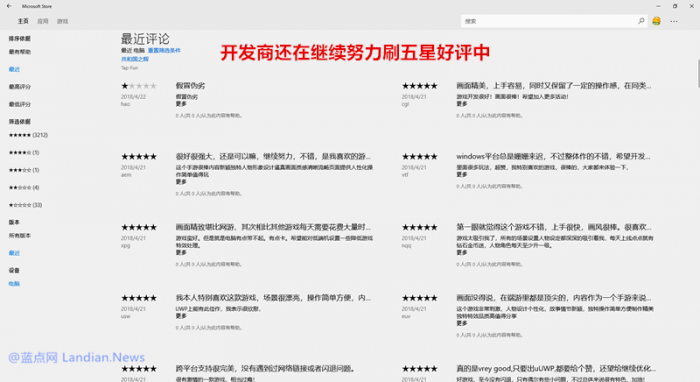The width and height of the screenshot is (700, 382).
Task: Click reviewer name euv
Action: (x=406, y=316)
